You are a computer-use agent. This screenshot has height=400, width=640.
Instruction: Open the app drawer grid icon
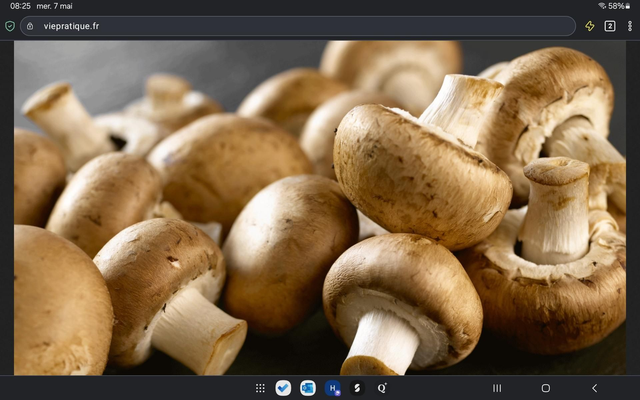click(260, 388)
